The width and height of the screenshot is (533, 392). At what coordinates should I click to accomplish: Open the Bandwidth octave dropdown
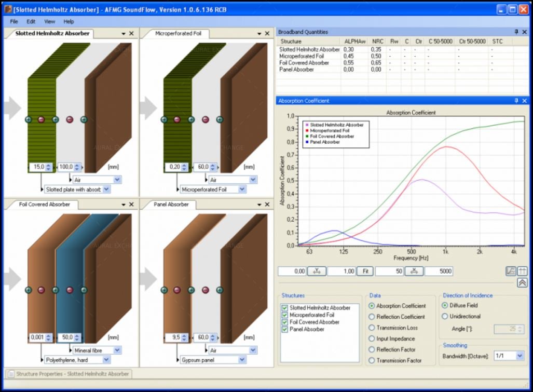[x=520, y=356]
